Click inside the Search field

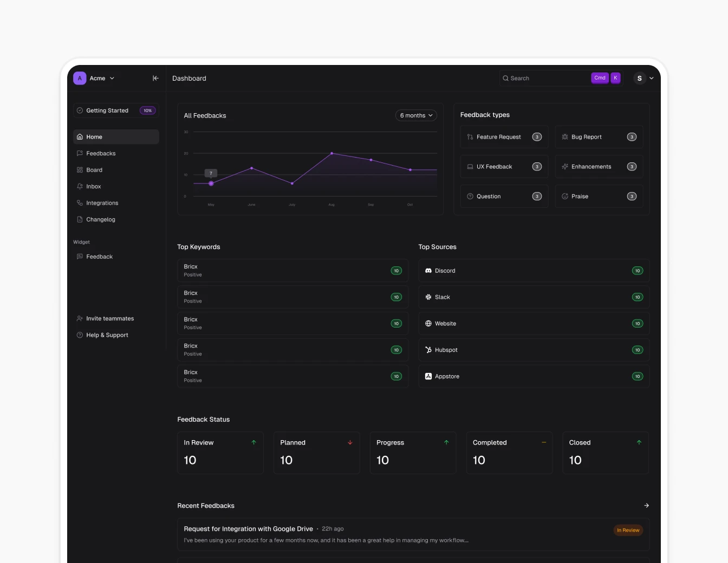(x=542, y=78)
